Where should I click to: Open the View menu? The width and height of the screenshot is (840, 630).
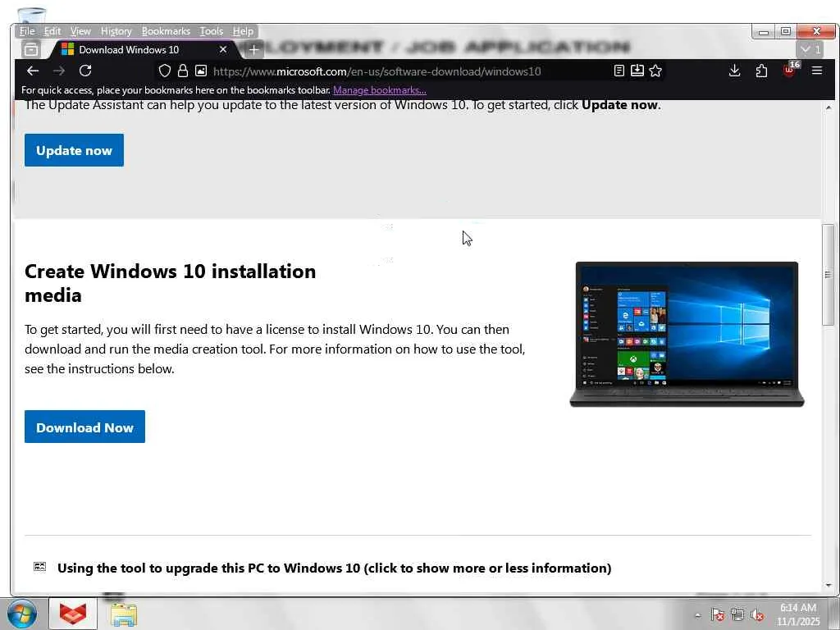coord(80,31)
